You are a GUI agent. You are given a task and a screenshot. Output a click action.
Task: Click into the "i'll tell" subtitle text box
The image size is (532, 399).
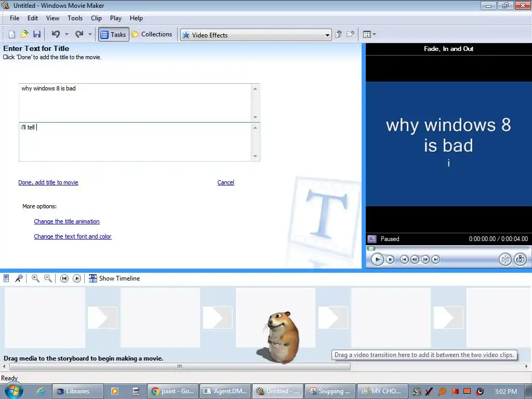point(136,142)
